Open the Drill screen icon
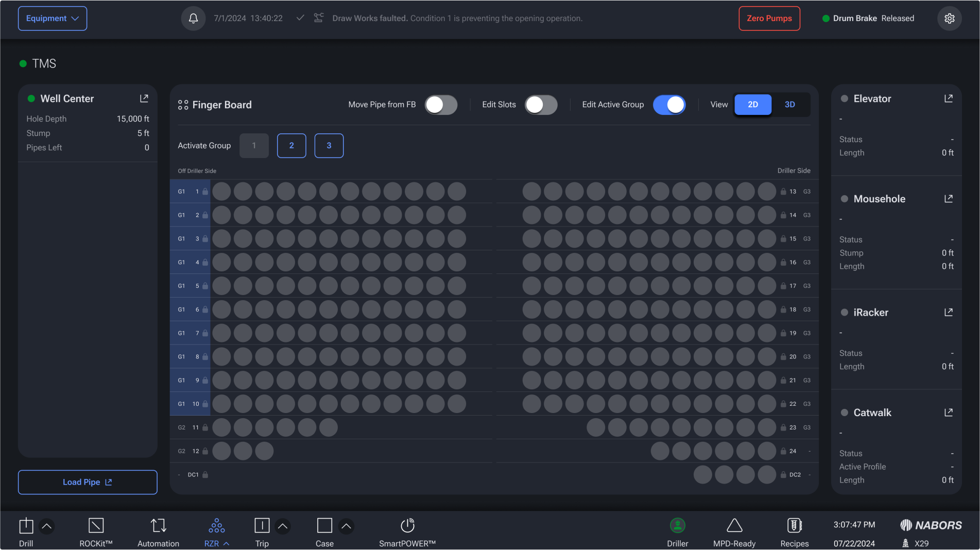Screen dimensions: 980x550 click(26, 526)
